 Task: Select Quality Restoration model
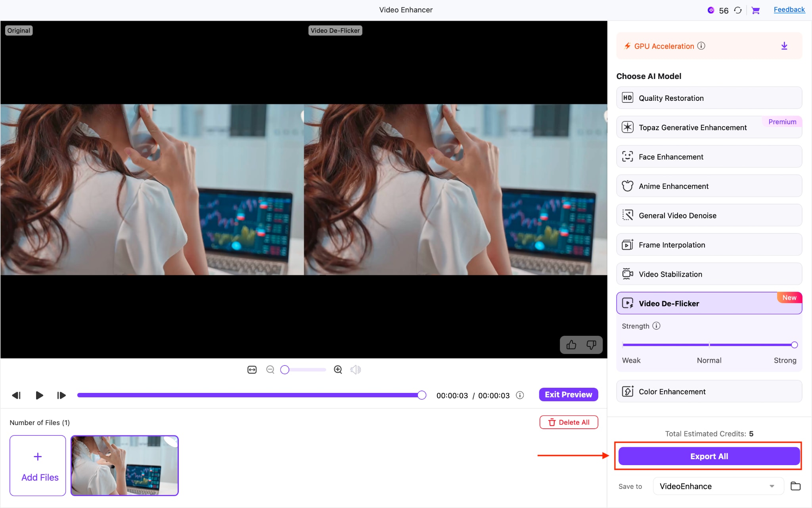pyautogui.click(x=709, y=98)
